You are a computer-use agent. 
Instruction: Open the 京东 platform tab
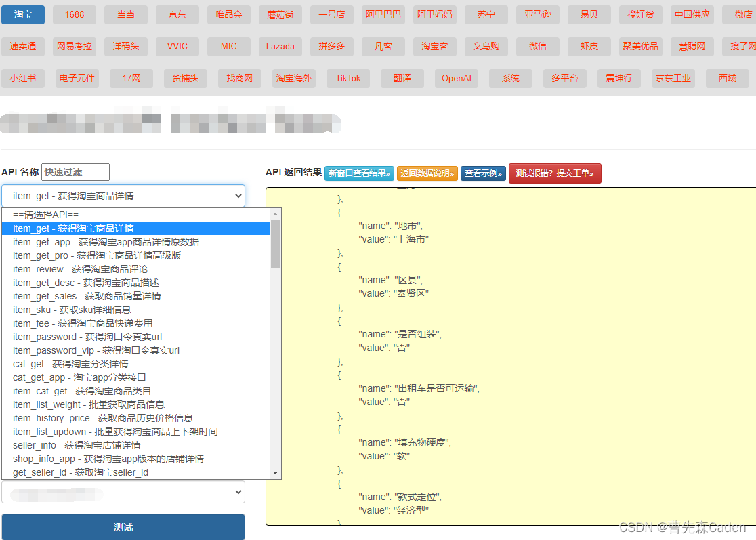177,14
